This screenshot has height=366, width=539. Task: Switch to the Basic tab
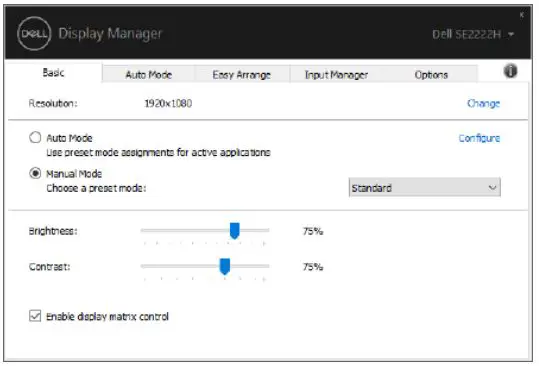coord(54,73)
